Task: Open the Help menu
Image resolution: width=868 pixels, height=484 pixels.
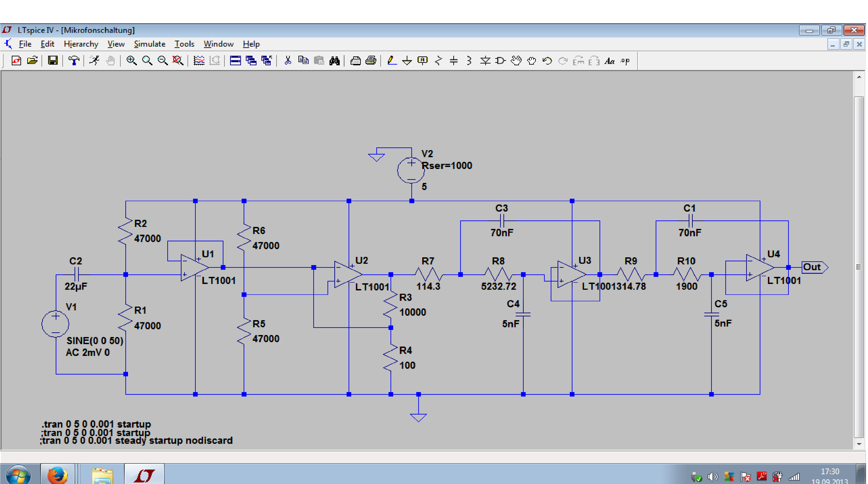Action: pyautogui.click(x=251, y=44)
